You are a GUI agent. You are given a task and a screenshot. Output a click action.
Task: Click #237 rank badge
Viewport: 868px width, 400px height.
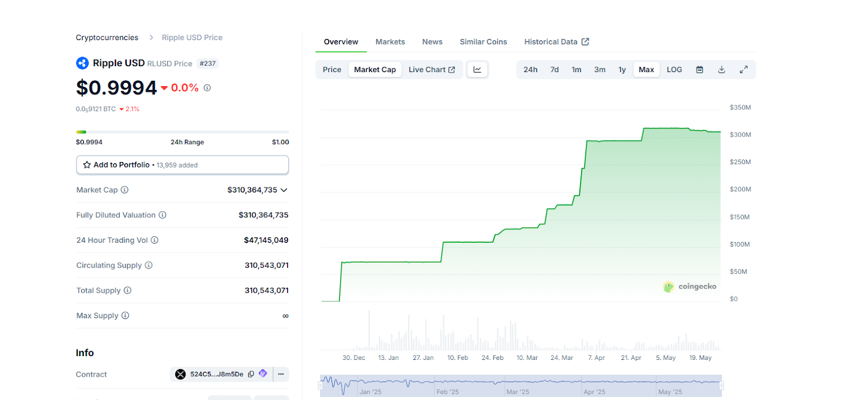pos(208,63)
